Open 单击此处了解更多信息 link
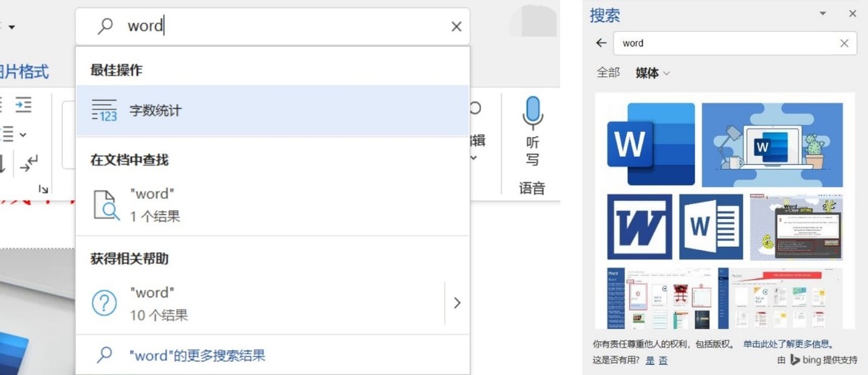Screen dimensions: 868x375 coord(788,345)
